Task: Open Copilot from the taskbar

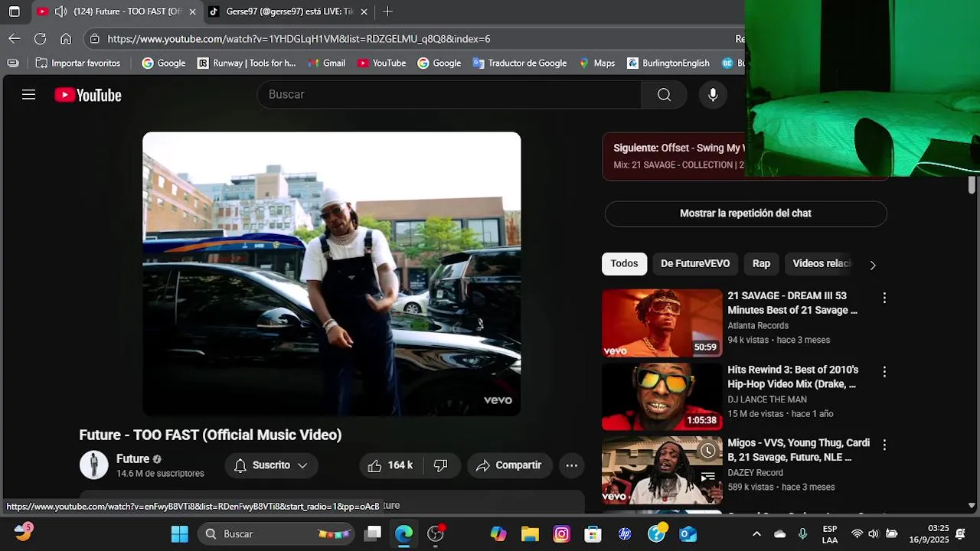Action: point(498,534)
